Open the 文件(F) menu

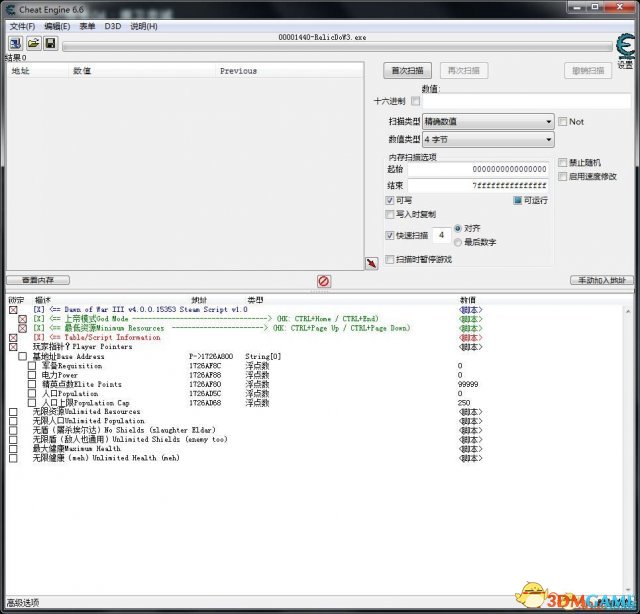tap(22, 27)
